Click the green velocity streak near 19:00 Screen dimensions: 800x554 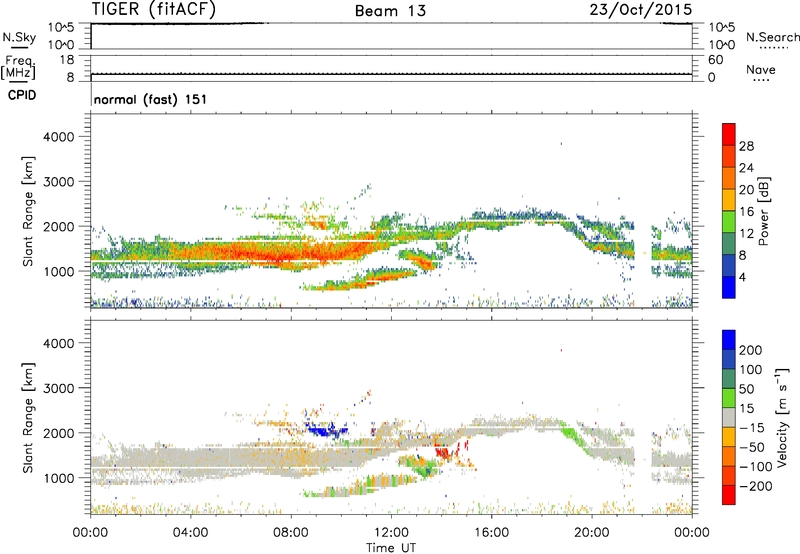point(576,438)
